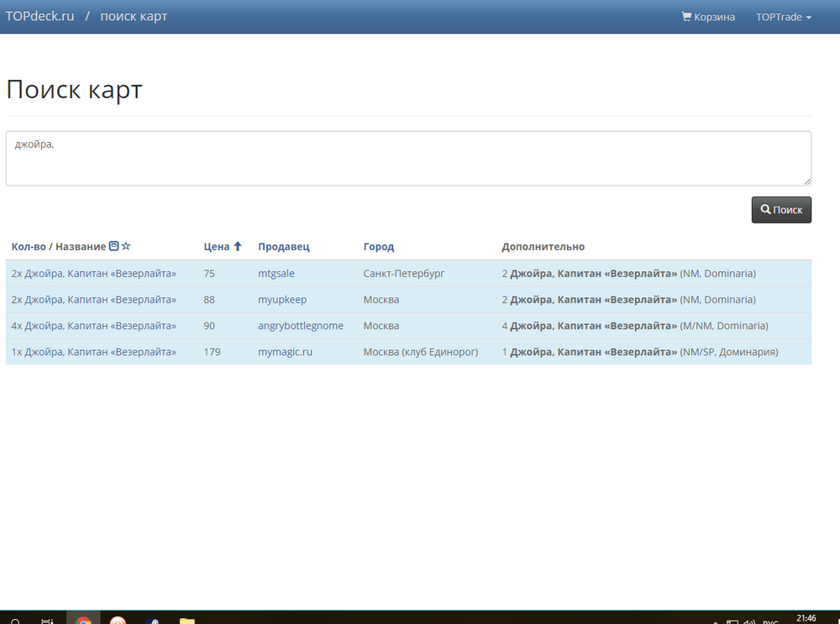Open File Explorer folder icon in taskbar
Screen dimensions: 840x624
pos(186,620)
